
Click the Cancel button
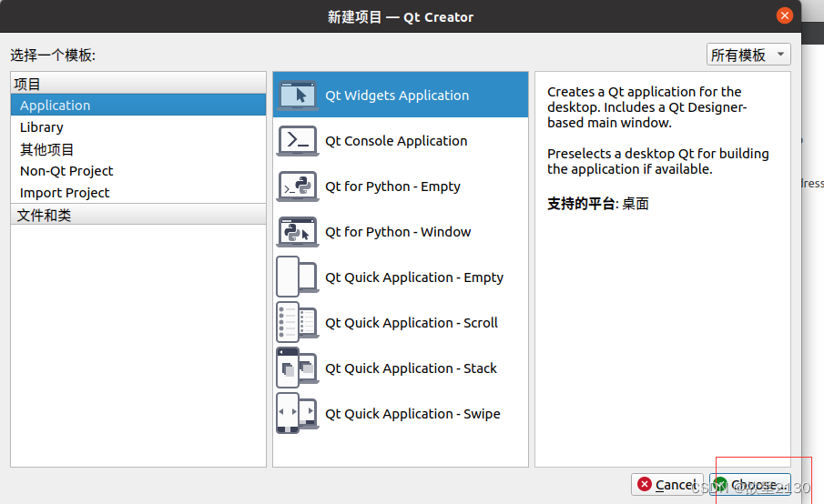[x=666, y=484]
